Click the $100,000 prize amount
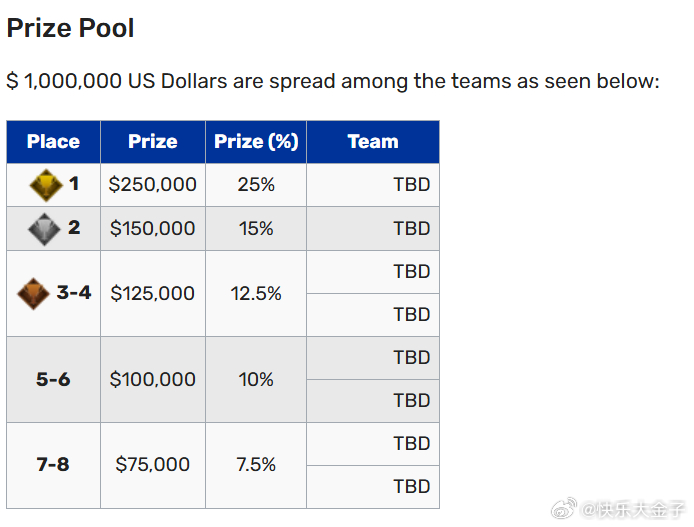Screen dimensions: 694x527 point(153,379)
